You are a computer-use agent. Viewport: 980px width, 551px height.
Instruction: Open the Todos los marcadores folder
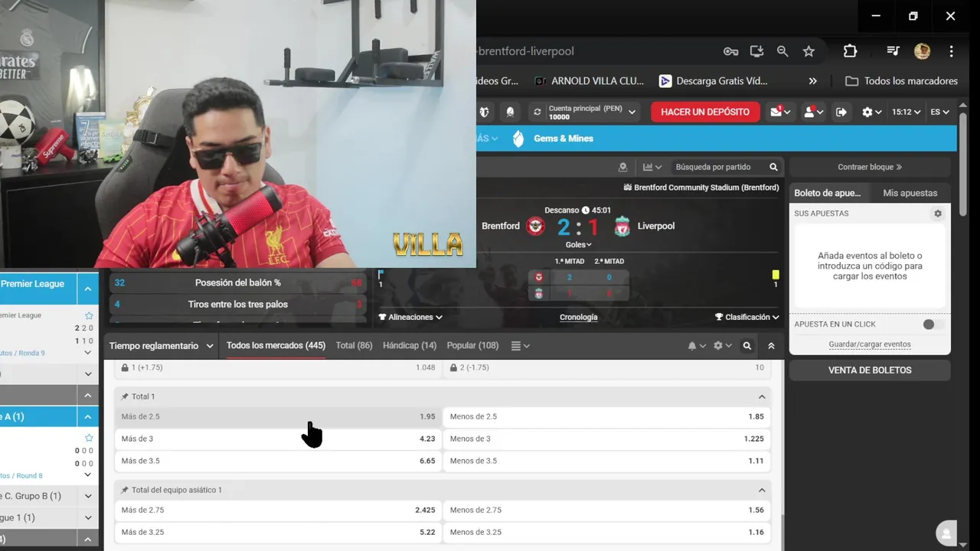(901, 81)
